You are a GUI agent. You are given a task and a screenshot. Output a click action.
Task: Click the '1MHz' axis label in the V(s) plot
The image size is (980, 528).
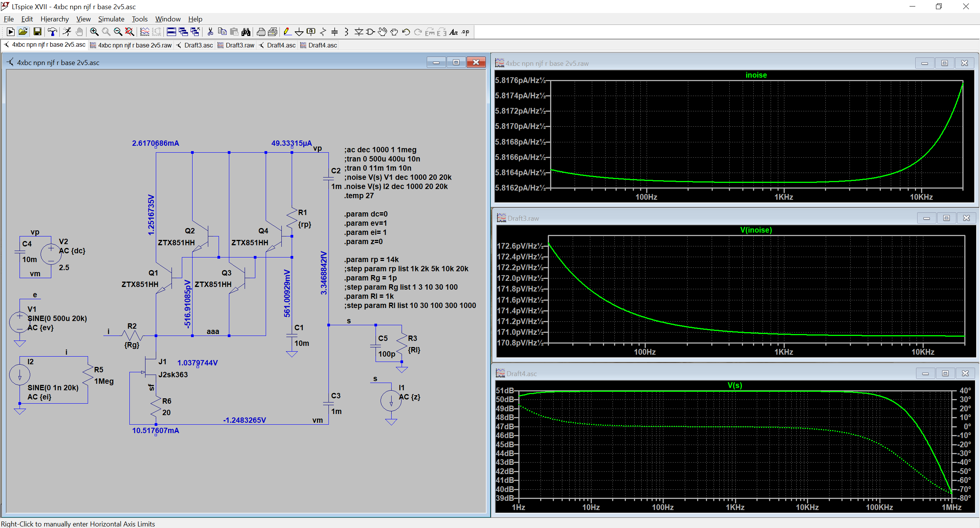pos(951,507)
